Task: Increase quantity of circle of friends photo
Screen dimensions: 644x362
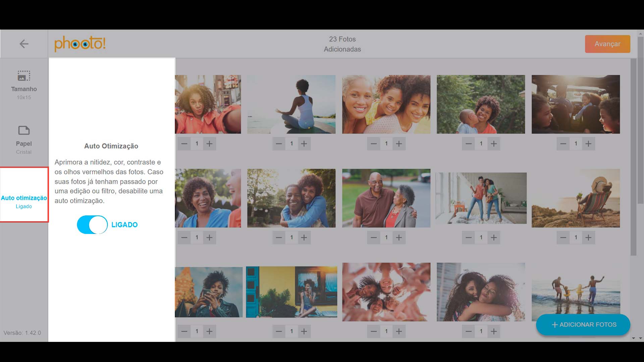Action: pyautogui.click(x=399, y=331)
